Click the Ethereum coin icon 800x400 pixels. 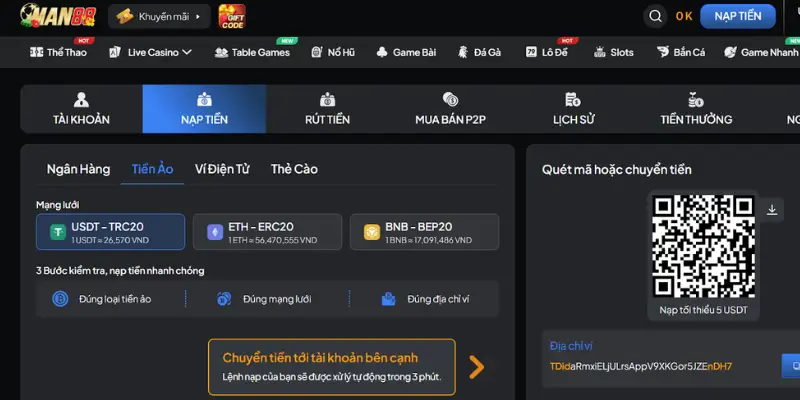pos(215,232)
